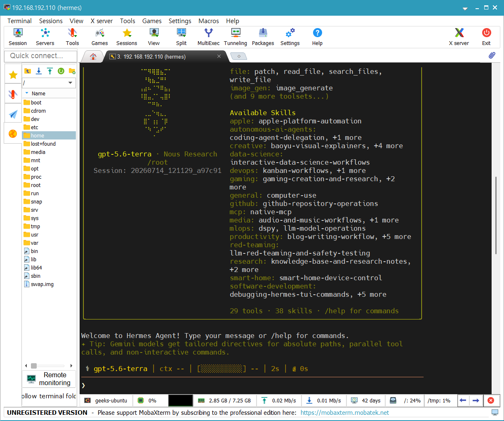Upload files to current SFTP folder
This screenshot has height=421, width=504.
50,71
